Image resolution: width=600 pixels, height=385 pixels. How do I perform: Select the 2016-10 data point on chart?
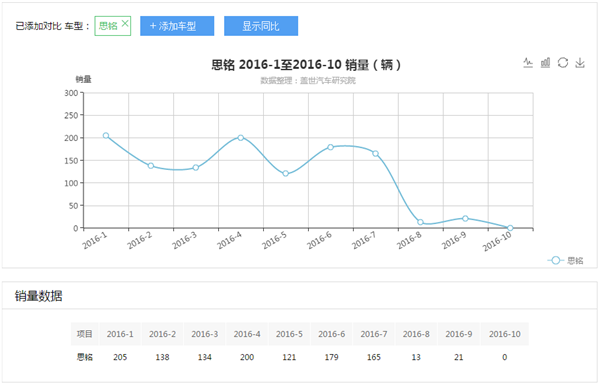pyautogui.click(x=510, y=228)
